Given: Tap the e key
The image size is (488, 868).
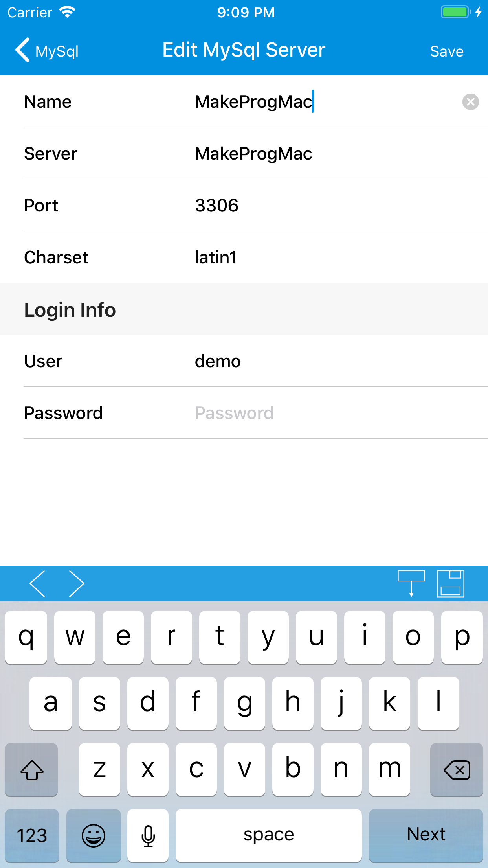Looking at the screenshot, I should [123, 637].
